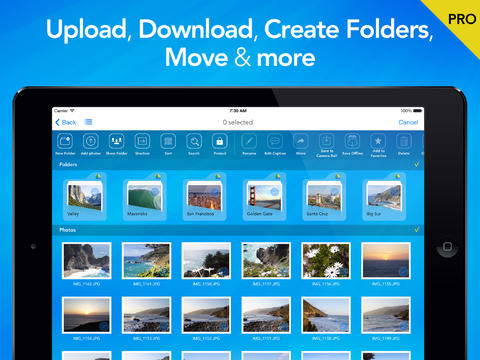Click the Mavericks folder name label
This screenshot has width=480, height=360.
pyautogui.click(x=137, y=214)
